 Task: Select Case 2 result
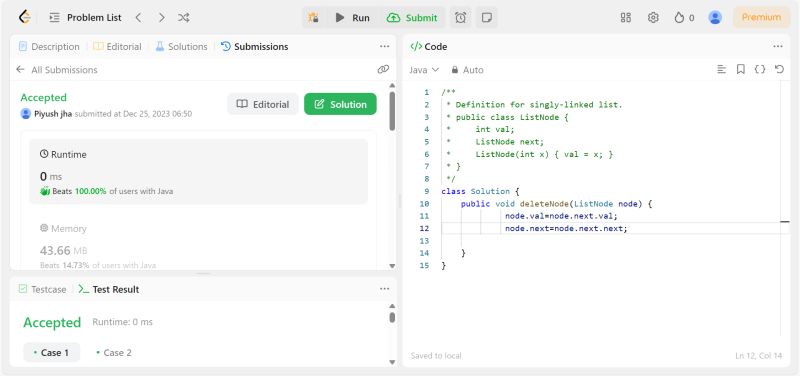[x=114, y=353]
